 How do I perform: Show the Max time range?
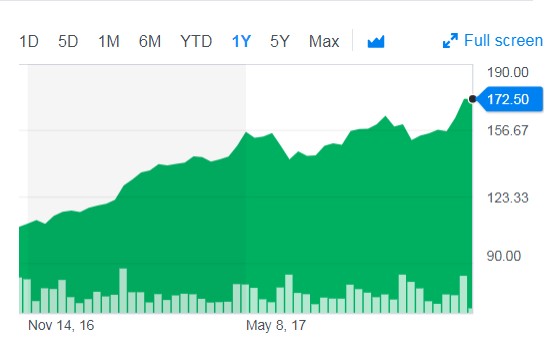click(x=324, y=41)
